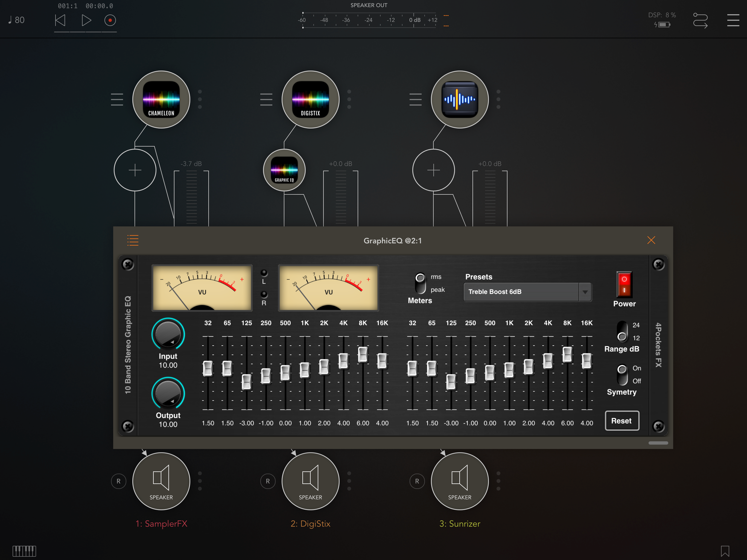Open the Sunrizer speaker output node

(x=460, y=481)
